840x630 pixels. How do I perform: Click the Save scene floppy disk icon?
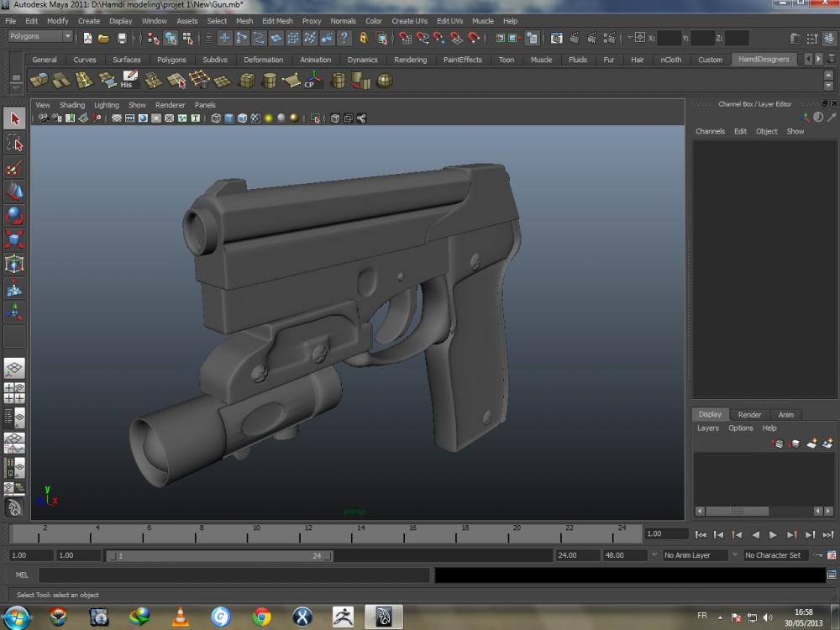[x=122, y=38]
